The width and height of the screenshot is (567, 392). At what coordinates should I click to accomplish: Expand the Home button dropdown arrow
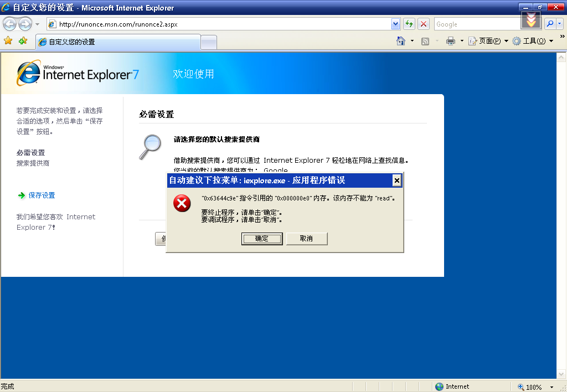point(412,41)
